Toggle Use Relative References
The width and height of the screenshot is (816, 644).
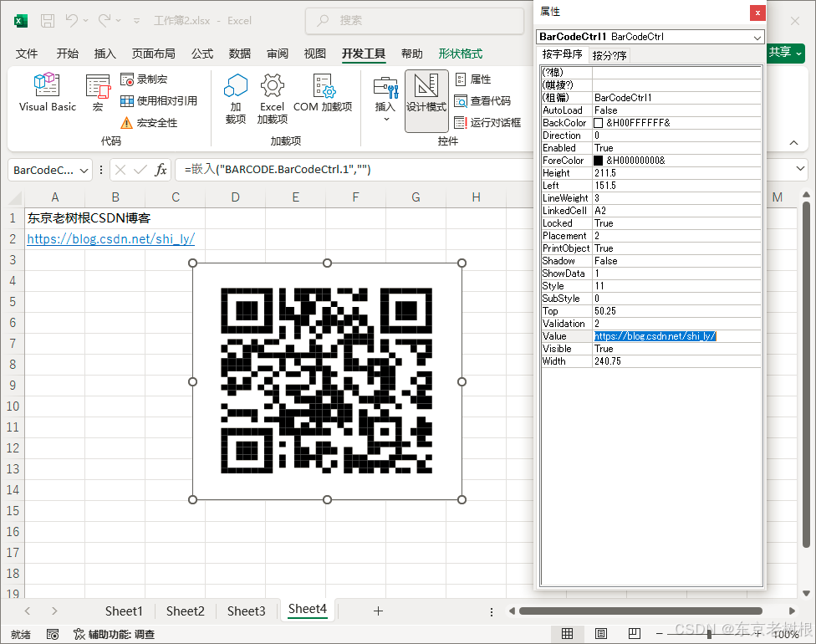point(159,100)
